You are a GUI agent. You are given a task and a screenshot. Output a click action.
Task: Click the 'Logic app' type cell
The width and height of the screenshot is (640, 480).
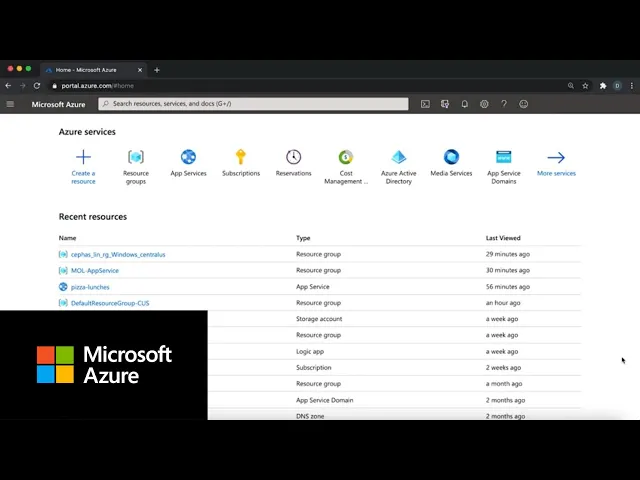point(310,351)
